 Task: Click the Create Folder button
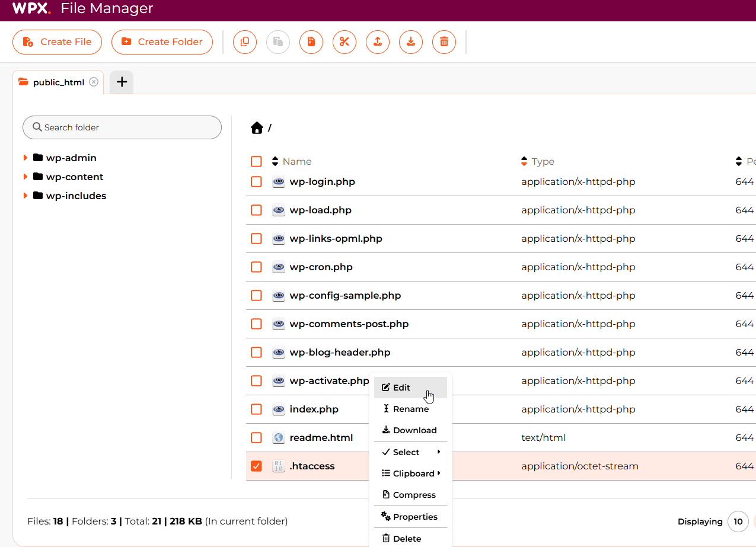click(x=162, y=42)
